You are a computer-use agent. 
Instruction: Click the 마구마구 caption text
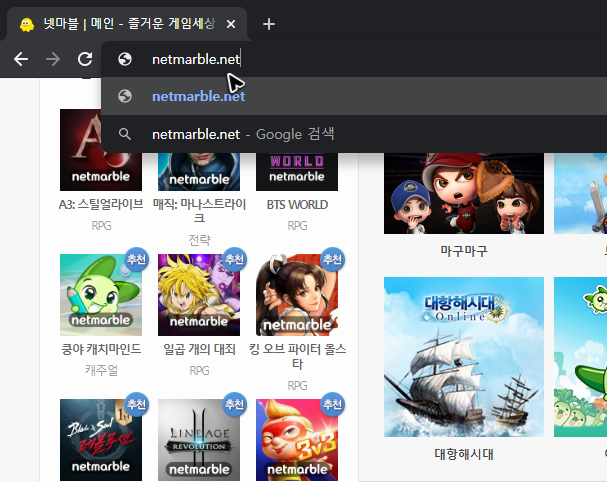click(464, 251)
